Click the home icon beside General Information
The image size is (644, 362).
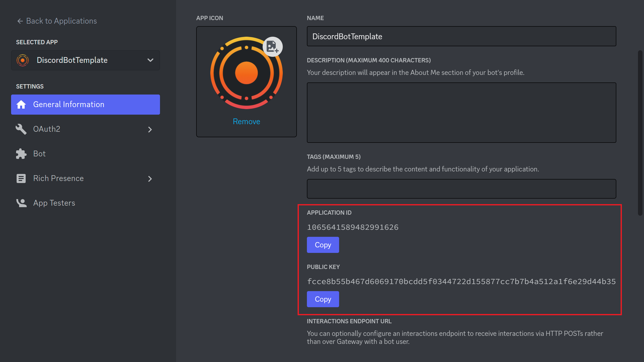(x=21, y=104)
